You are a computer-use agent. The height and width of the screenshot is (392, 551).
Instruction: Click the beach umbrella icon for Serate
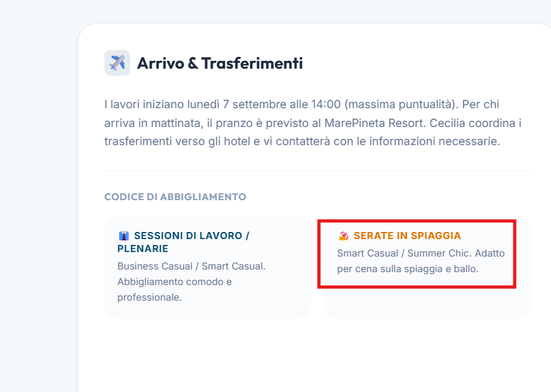[x=344, y=236]
